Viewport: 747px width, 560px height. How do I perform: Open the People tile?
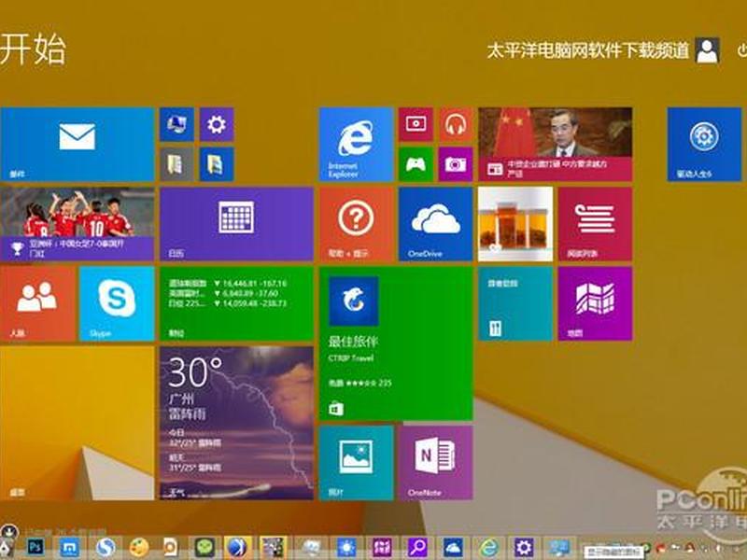click(x=37, y=303)
